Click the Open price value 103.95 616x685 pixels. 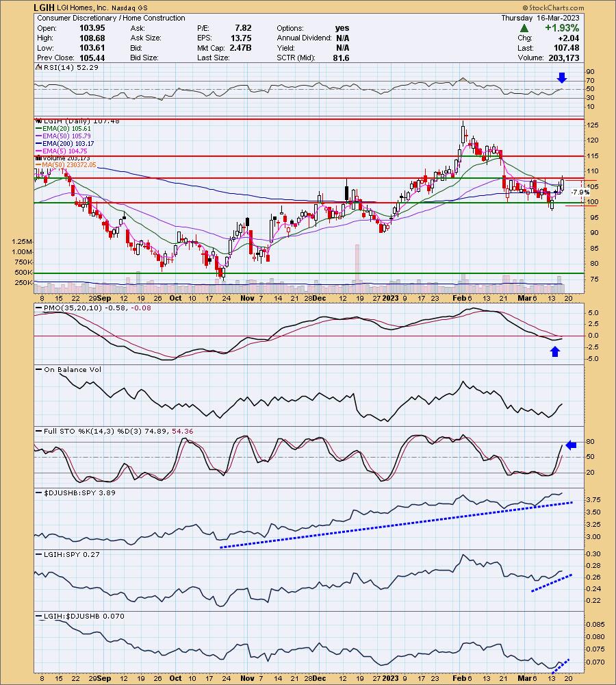point(92,28)
